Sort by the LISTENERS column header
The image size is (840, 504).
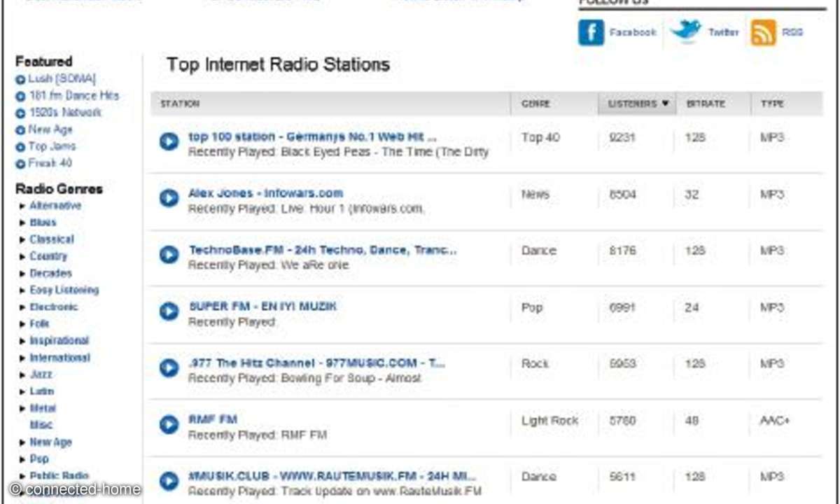click(x=638, y=104)
